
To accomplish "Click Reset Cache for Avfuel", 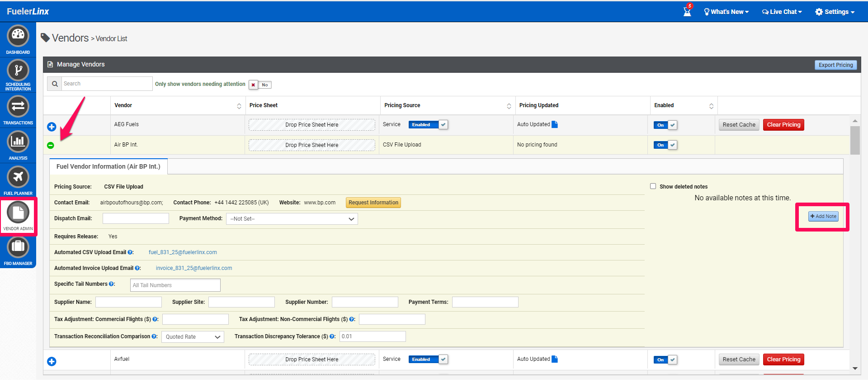I will (739, 359).
